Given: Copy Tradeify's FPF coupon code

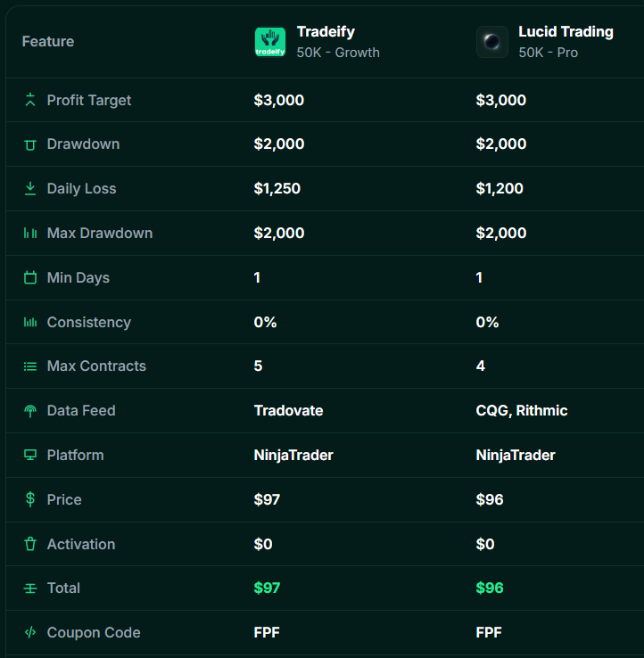Looking at the screenshot, I should tap(267, 632).
